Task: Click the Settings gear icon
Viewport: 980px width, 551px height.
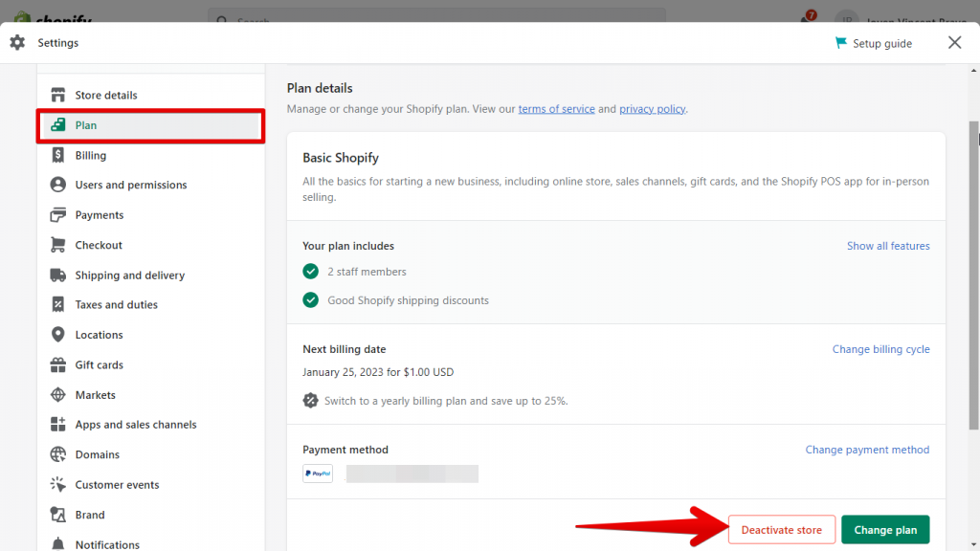Action: (17, 42)
